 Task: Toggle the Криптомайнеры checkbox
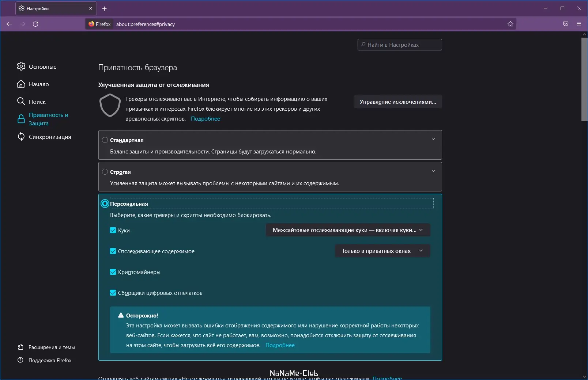113,272
